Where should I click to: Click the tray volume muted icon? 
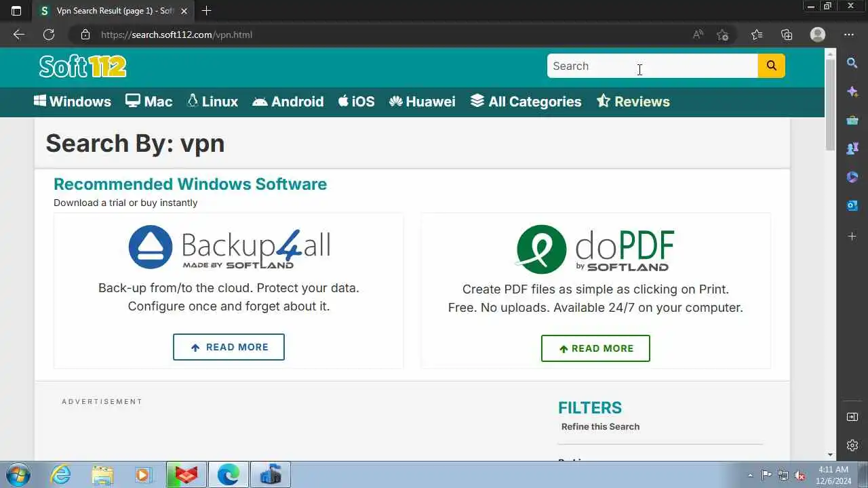[x=800, y=475]
